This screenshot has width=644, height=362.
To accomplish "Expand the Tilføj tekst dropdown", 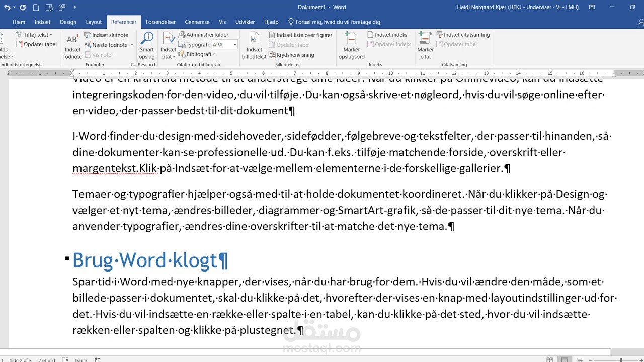I will point(34,35).
